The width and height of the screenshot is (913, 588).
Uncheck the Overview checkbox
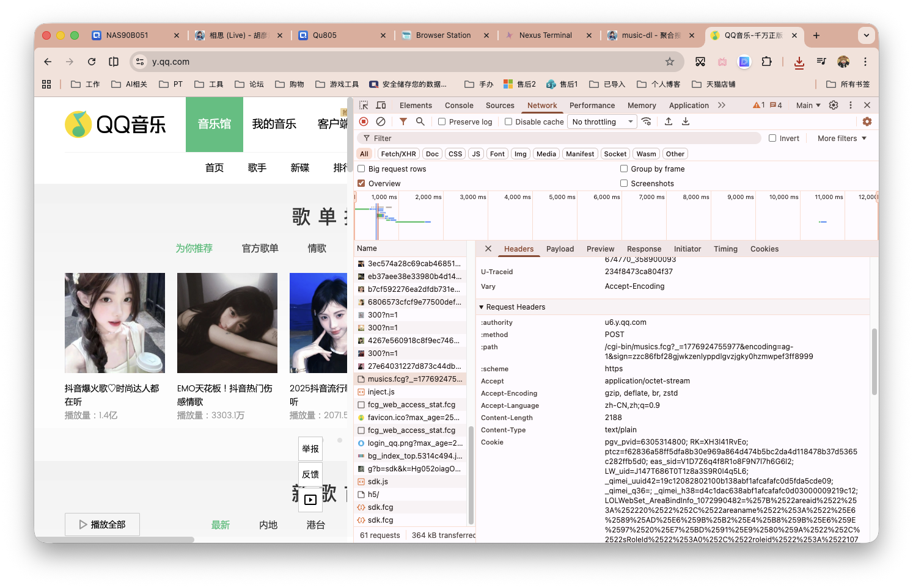click(x=361, y=183)
